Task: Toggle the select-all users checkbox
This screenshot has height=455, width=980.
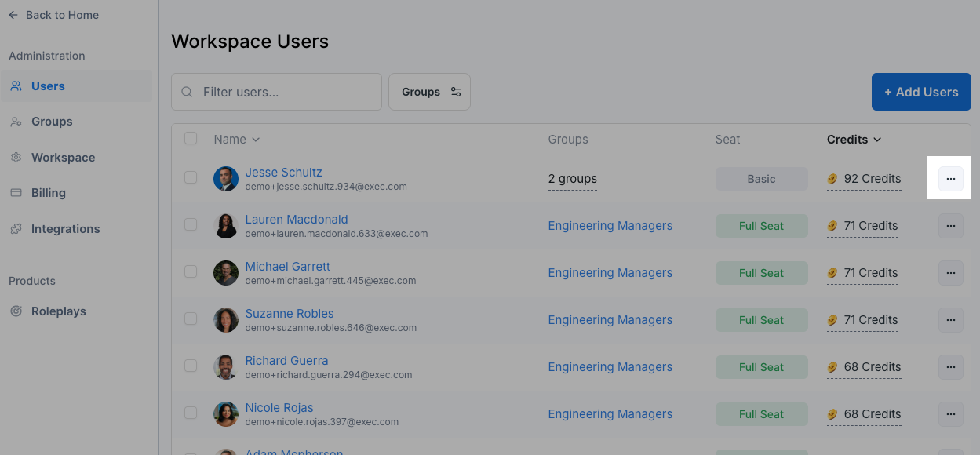Action: point(191,139)
